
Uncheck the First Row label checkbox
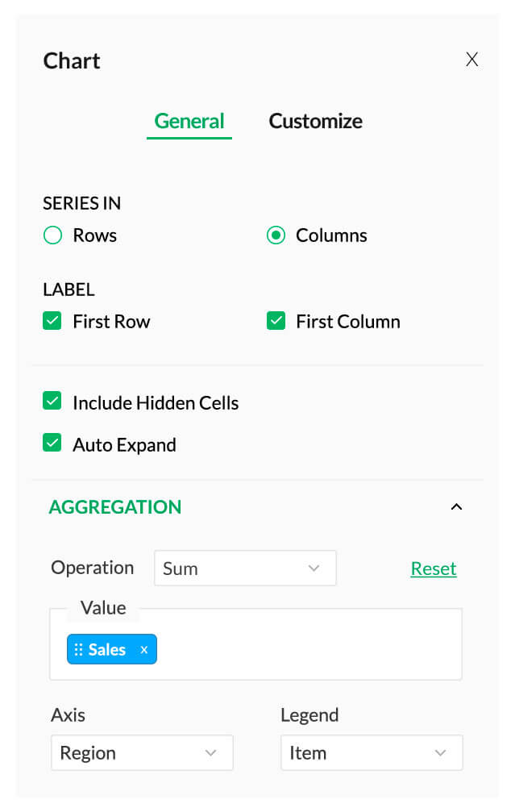click(x=52, y=321)
